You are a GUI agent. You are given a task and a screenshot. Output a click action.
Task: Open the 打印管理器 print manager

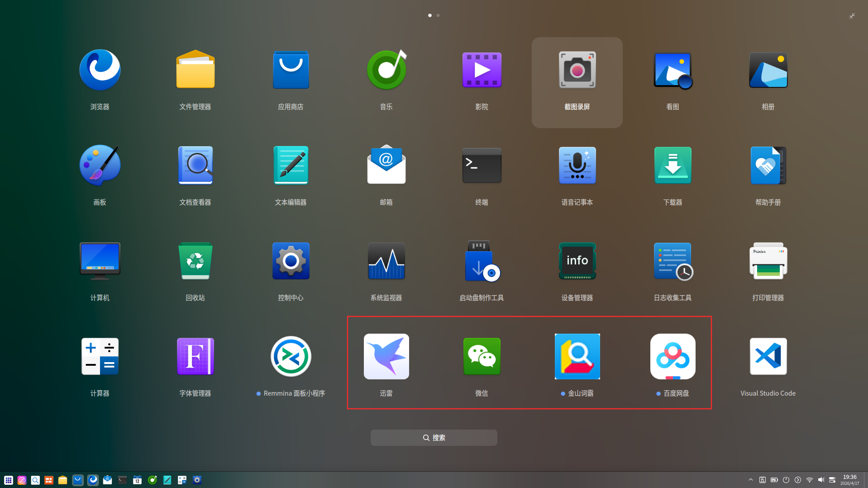768,261
